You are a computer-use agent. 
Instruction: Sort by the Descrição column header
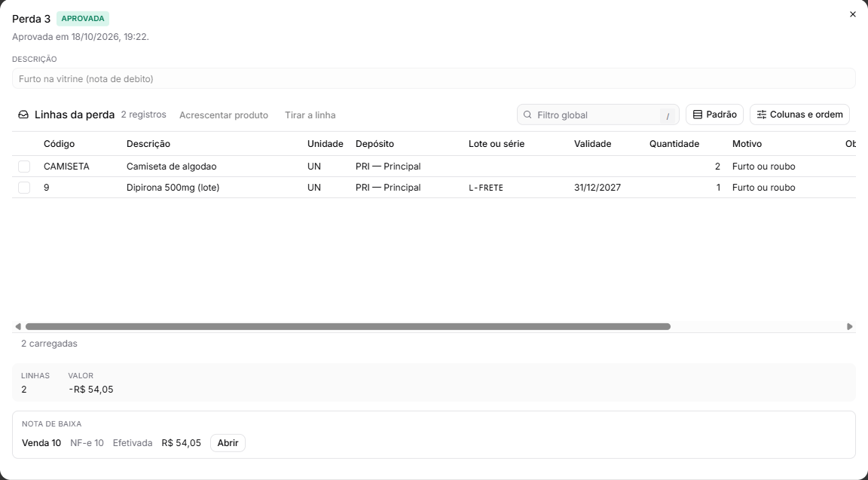(x=148, y=144)
